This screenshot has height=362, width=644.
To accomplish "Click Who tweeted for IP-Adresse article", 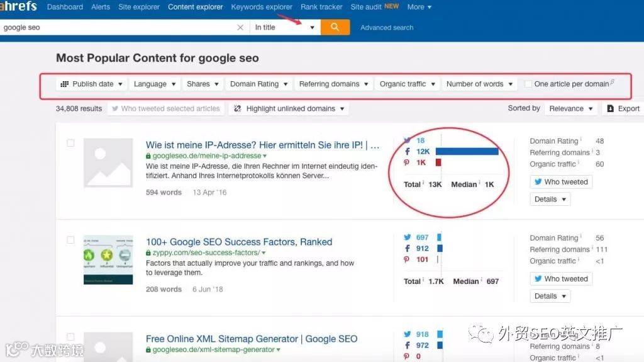I will click(x=561, y=182).
